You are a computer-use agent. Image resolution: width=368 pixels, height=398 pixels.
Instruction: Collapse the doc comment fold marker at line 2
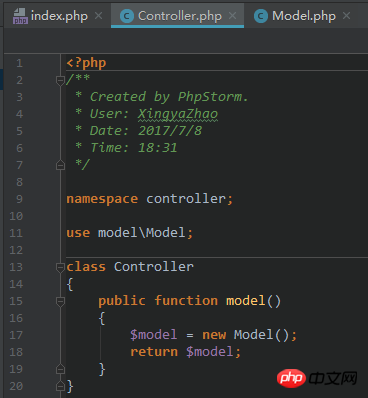click(x=60, y=80)
